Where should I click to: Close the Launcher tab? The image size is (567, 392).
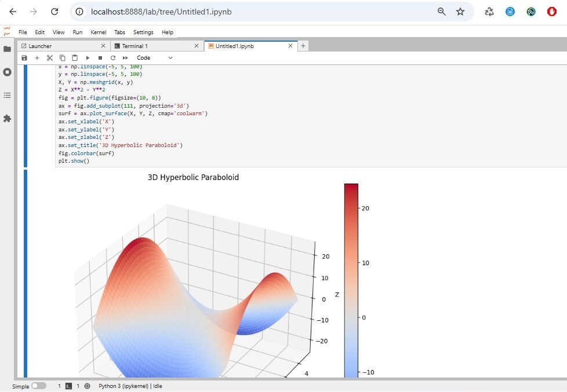(103, 46)
